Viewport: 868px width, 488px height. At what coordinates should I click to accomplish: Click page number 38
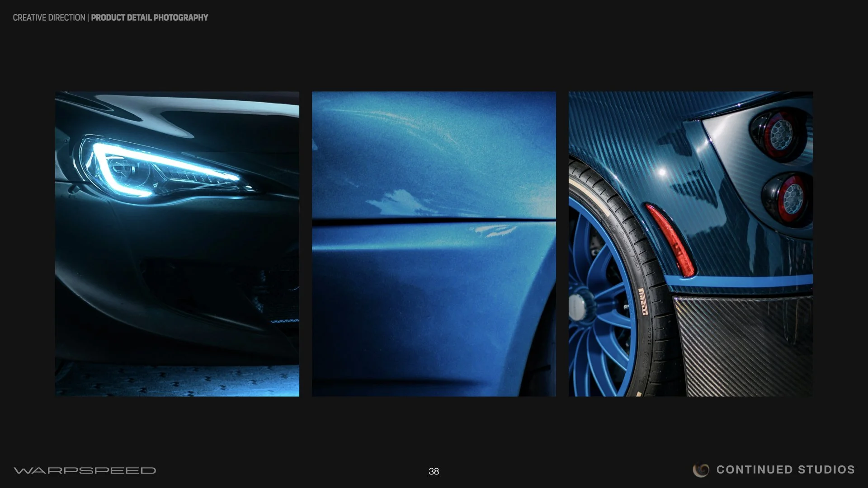click(x=434, y=471)
